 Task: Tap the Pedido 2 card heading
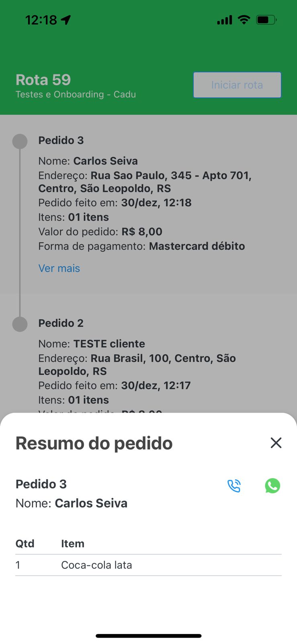tap(61, 323)
